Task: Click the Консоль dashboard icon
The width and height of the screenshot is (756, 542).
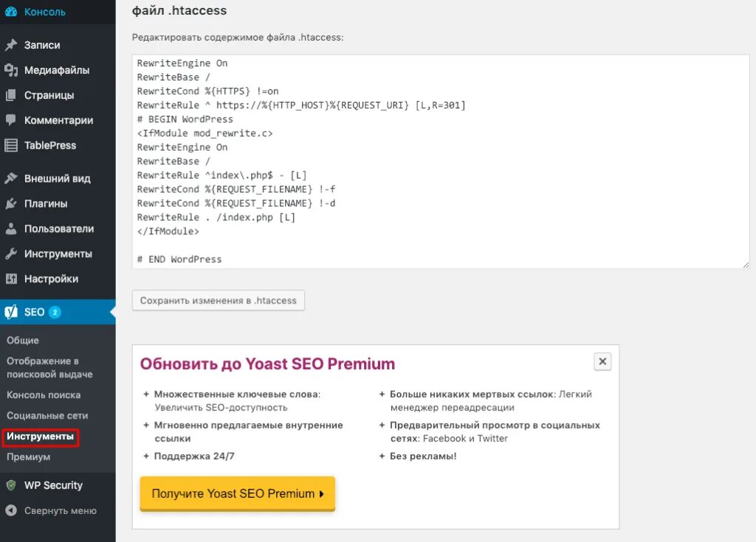Action: [x=10, y=12]
